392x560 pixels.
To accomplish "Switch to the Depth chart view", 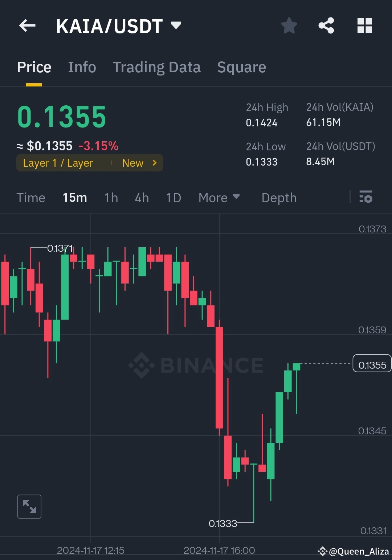I will point(279,198).
